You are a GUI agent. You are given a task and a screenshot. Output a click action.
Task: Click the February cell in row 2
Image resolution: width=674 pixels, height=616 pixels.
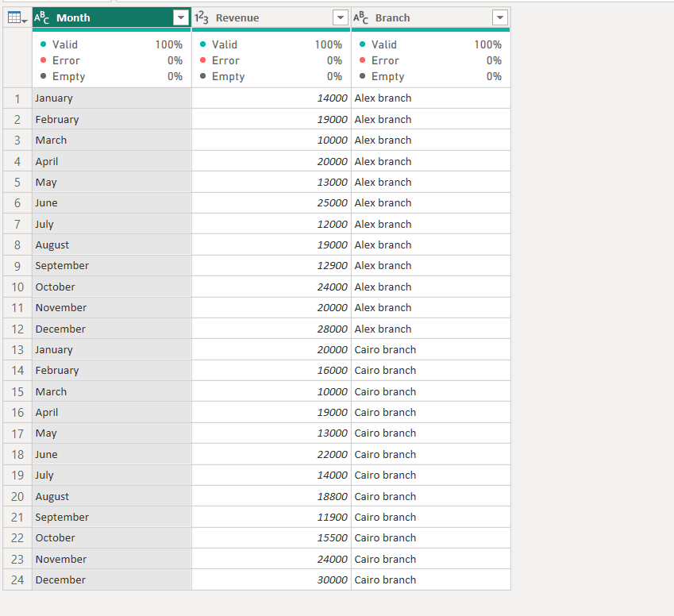[112, 120]
